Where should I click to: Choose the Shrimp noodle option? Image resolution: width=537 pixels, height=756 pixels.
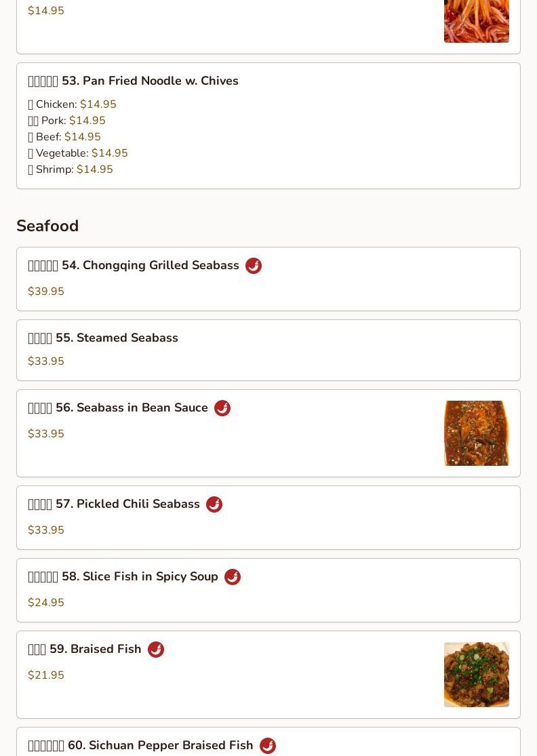[x=71, y=170]
